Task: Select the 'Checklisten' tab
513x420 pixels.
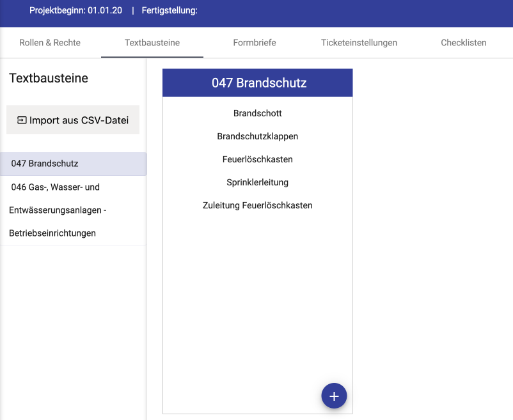Action: [x=463, y=43]
